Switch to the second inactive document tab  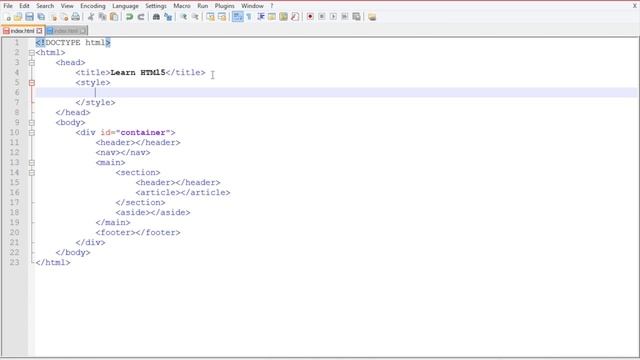[66, 31]
